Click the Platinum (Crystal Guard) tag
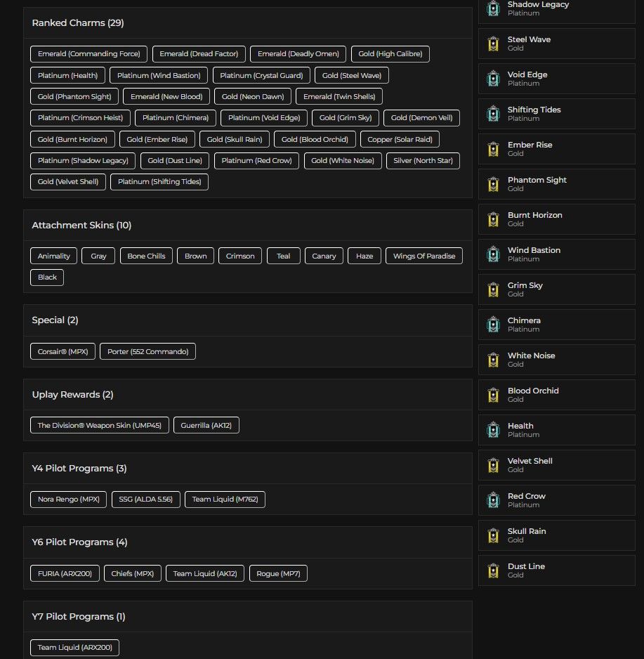The image size is (644, 659). [261, 75]
